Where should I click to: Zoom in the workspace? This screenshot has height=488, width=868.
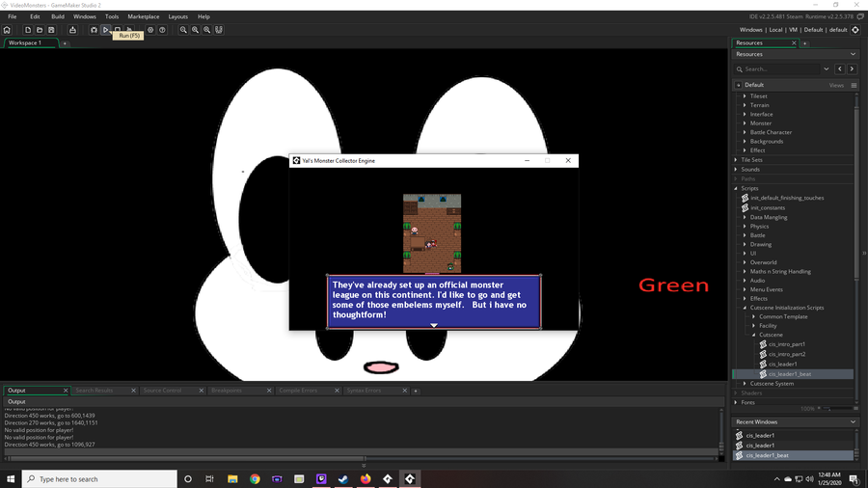click(x=206, y=30)
